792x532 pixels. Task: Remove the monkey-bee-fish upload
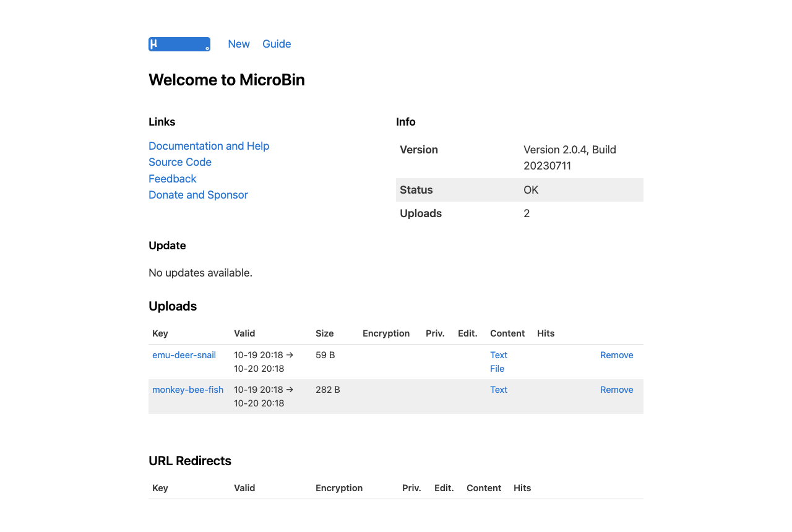pyautogui.click(x=617, y=390)
